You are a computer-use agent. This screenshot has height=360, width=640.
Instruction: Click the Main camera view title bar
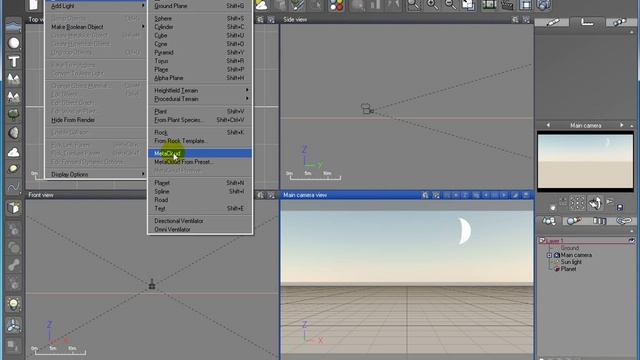click(x=407, y=195)
